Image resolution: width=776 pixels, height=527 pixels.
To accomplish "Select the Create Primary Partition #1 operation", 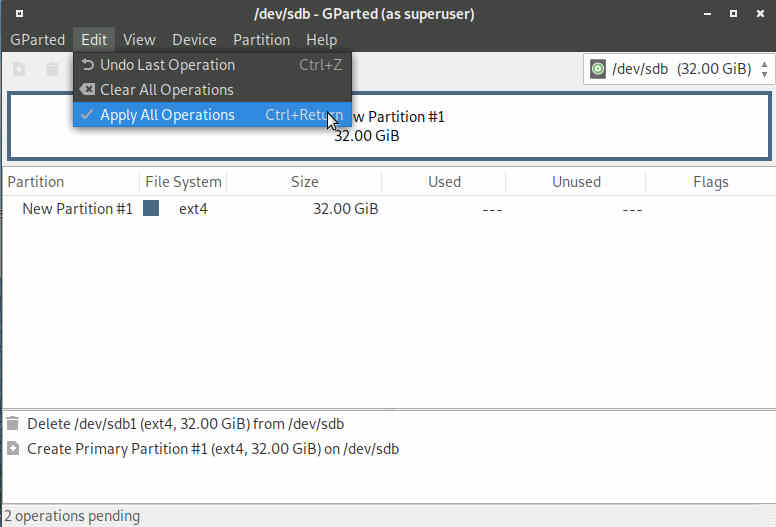I will 389,449.
